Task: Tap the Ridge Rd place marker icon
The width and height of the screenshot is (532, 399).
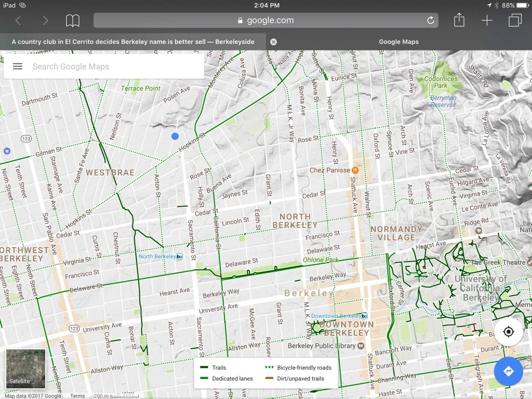Action: [479, 231]
